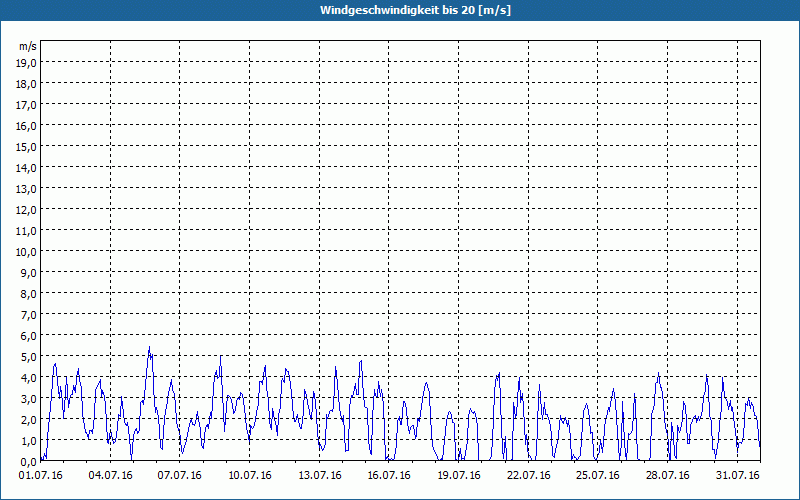Screen dimensions: 800x500
Task: Click the chart title Windgeschwindigkeit bis 20 [m/s]
Action: pos(415,10)
